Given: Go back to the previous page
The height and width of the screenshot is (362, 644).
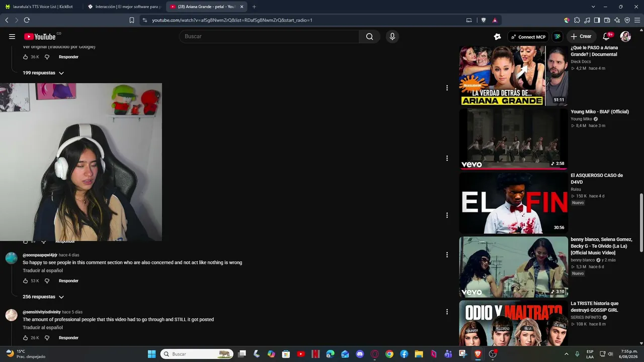Looking at the screenshot, I should [x=7, y=20].
